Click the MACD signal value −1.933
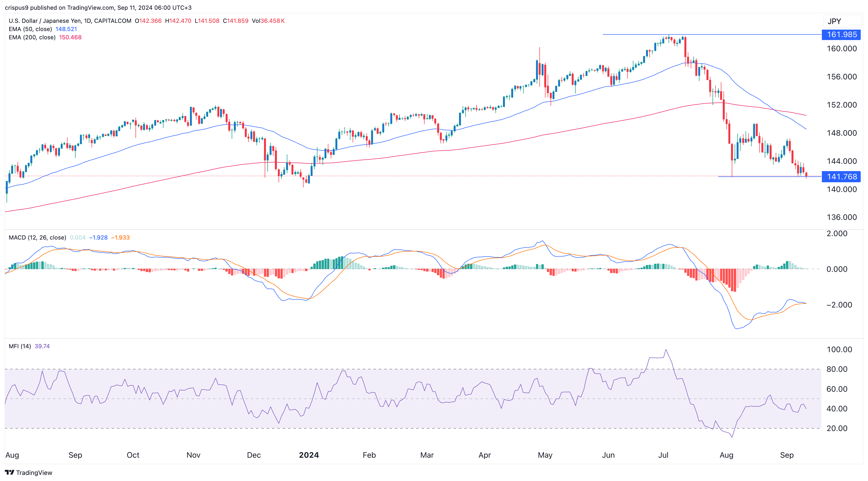This screenshot has height=481, width=868. coord(120,238)
